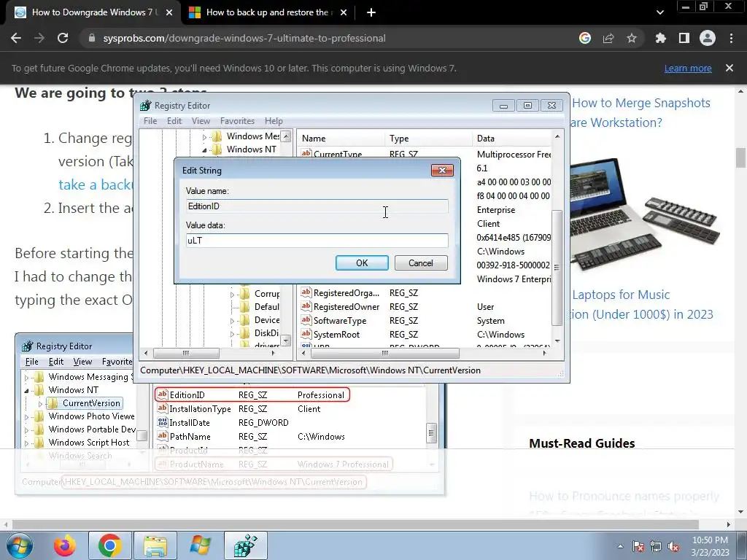The width and height of the screenshot is (747, 560).
Task: Close the Edit String dialog
Action: coord(442,171)
